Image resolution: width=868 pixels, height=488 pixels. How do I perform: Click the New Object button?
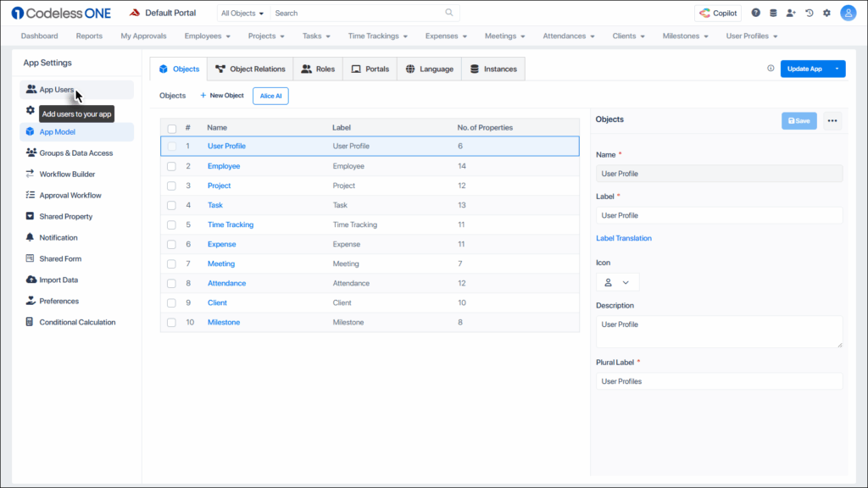click(222, 95)
